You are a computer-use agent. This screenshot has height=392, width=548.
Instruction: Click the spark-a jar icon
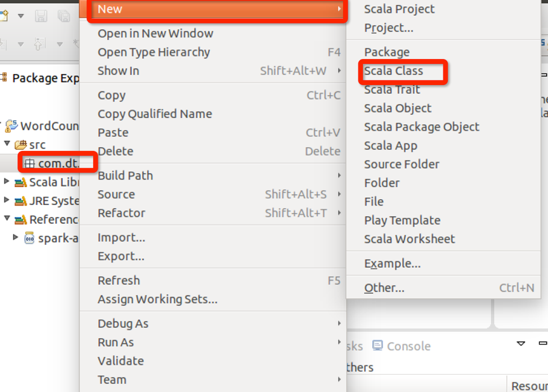(30, 237)
